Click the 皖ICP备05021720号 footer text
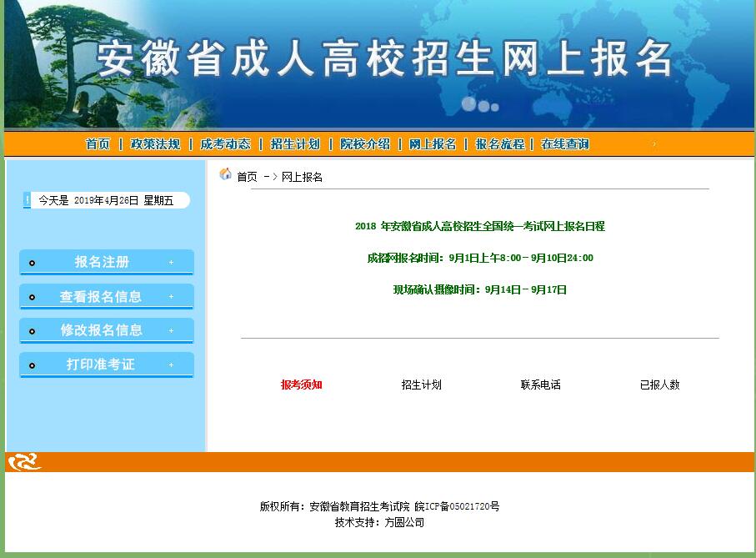This screenshot has height=558, width=756. click(457, 506)
